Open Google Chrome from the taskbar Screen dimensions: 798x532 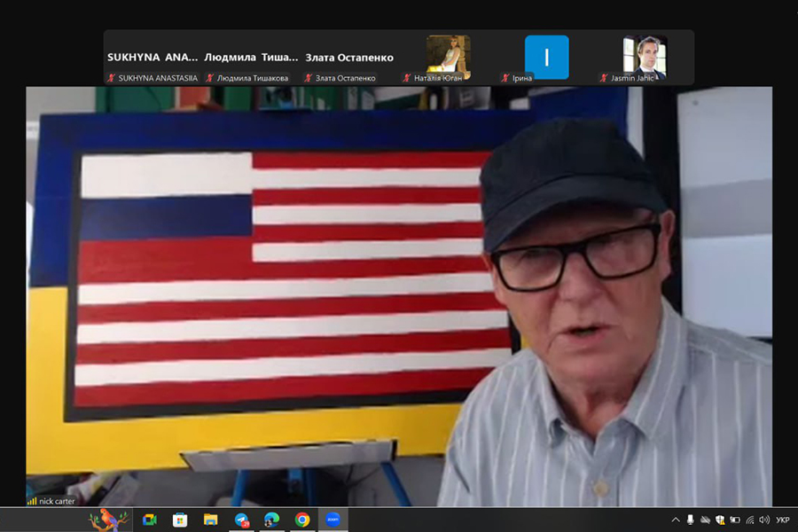point(302,520)
